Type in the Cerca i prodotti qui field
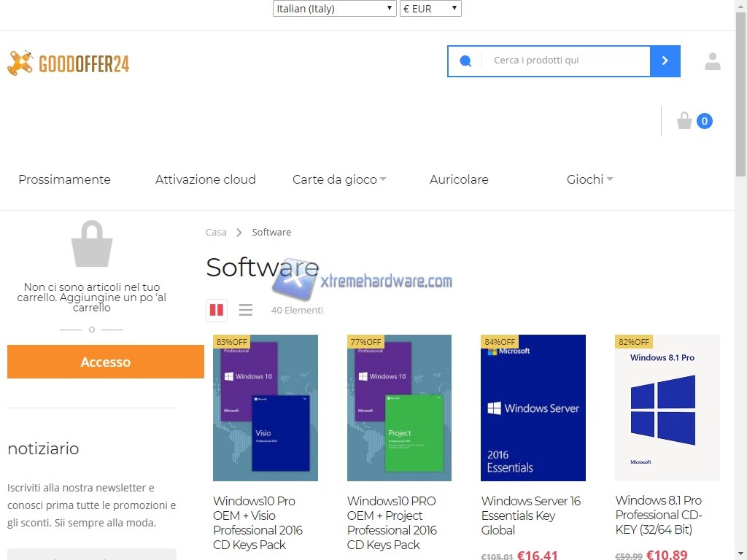Viewport: 747px width, 560px height. click(565, 61)
